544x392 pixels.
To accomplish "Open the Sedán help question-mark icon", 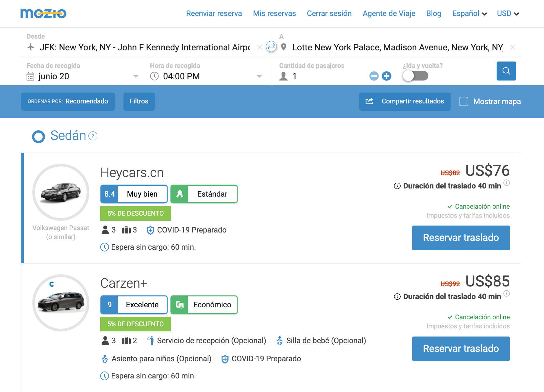I will click(93, 136).
